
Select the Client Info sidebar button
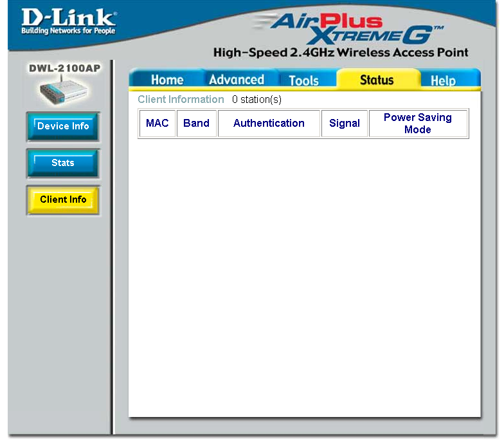[x=63, y=199]
